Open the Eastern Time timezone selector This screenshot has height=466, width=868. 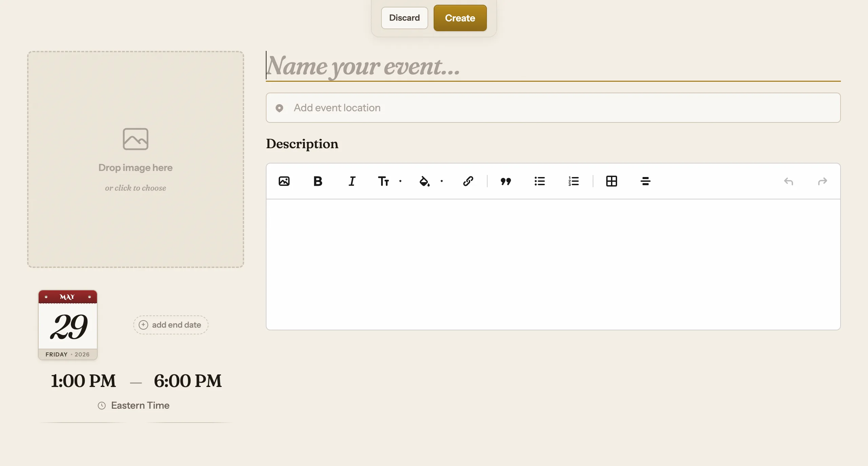(x=134, y=405)
